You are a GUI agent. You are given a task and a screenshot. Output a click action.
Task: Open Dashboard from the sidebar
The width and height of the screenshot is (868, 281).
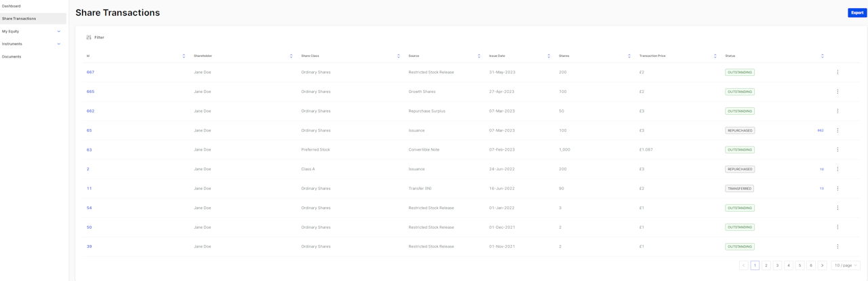point(12,6)
